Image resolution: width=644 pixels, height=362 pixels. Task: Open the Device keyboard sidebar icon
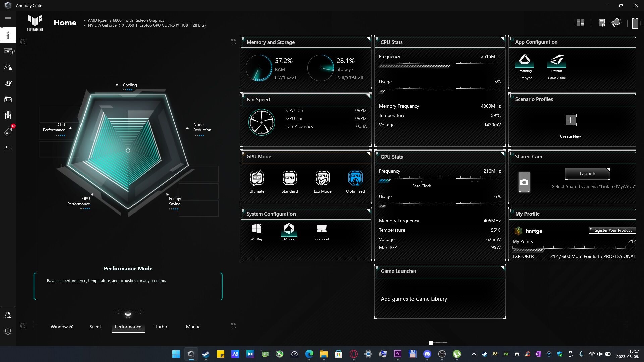8,51
